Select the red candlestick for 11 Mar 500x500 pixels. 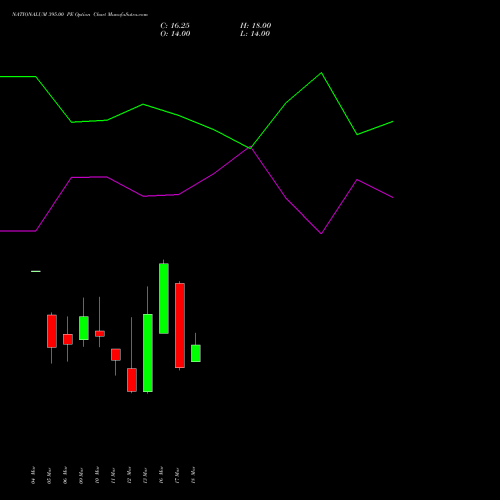116,355
